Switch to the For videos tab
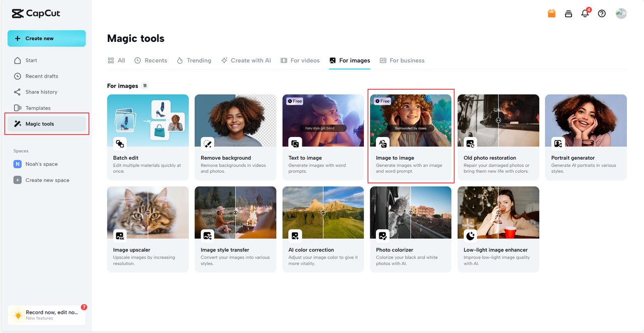Viewport: 644px width, 333px height. pos(300,60)
